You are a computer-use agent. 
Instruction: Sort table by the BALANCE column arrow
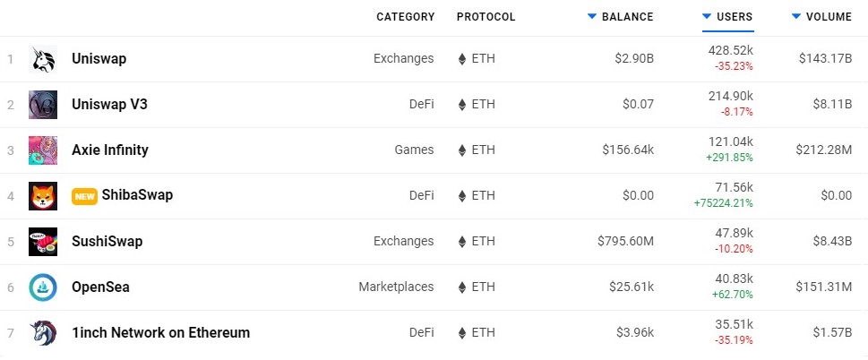[x=592, y=17]
